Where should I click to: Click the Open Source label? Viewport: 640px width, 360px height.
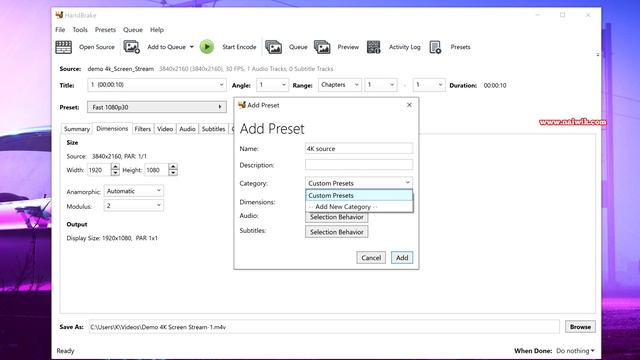pos(97,47)
